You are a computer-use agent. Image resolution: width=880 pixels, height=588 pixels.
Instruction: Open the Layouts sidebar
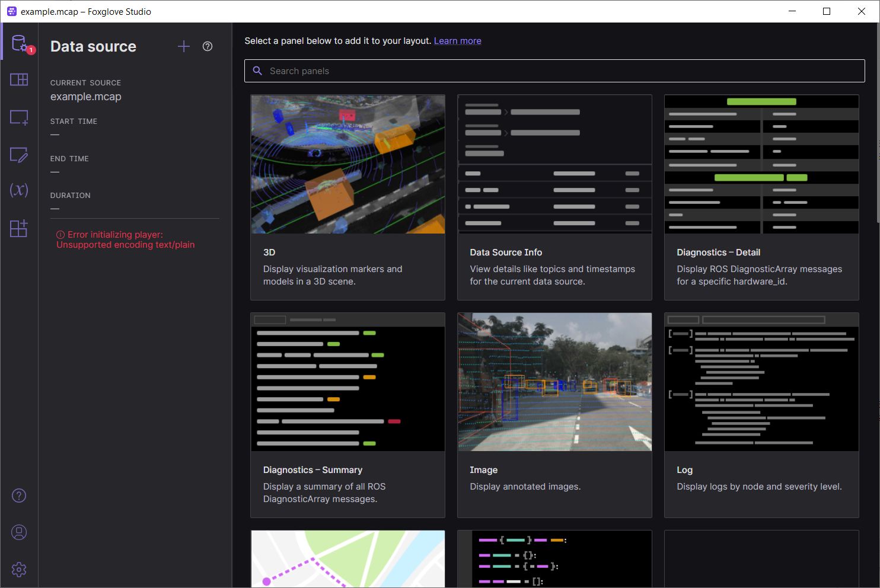[19, 80]
